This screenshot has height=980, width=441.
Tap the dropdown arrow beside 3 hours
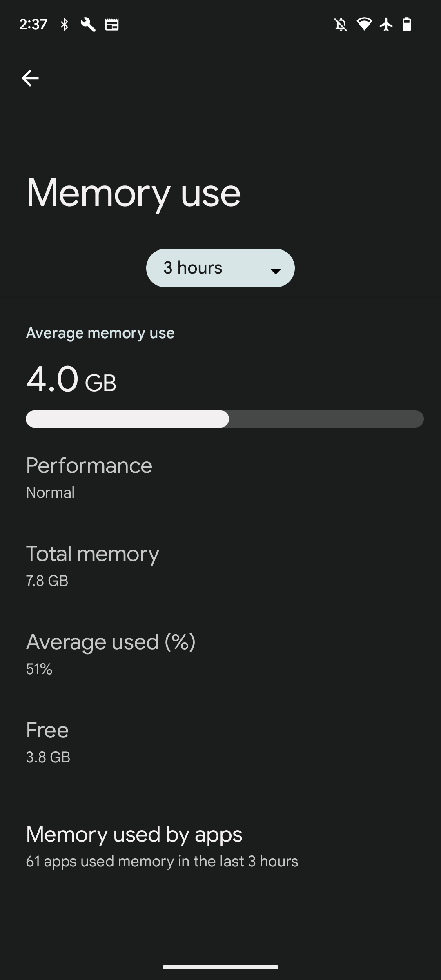coord(276,271)
